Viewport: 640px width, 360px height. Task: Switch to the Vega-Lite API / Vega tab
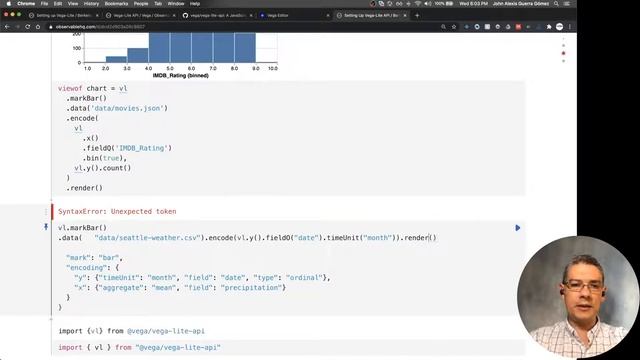[140, 15]
